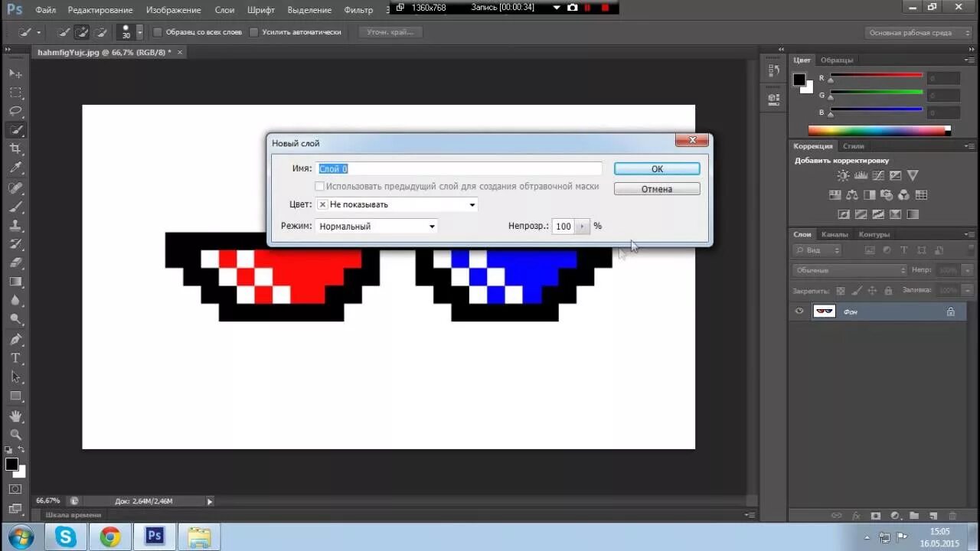Open the Редактирование menu
980x551 pixels.
point(100,10)
